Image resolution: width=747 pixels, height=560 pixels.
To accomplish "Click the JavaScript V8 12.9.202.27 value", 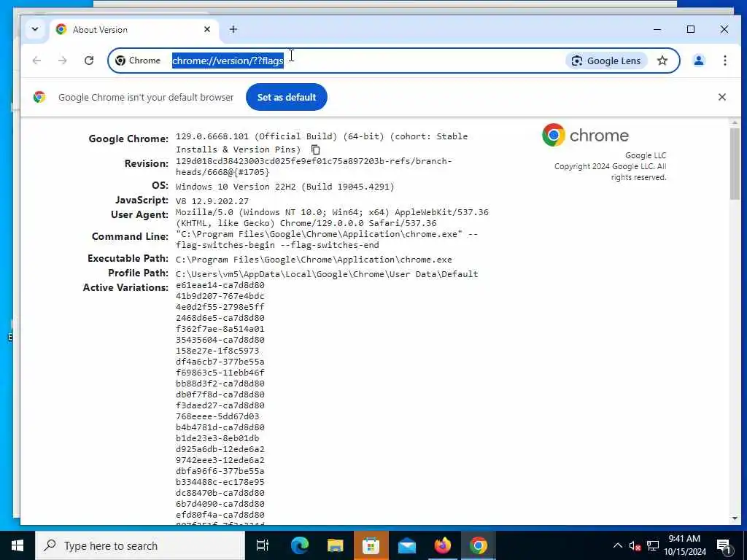I will pos(212,201).
